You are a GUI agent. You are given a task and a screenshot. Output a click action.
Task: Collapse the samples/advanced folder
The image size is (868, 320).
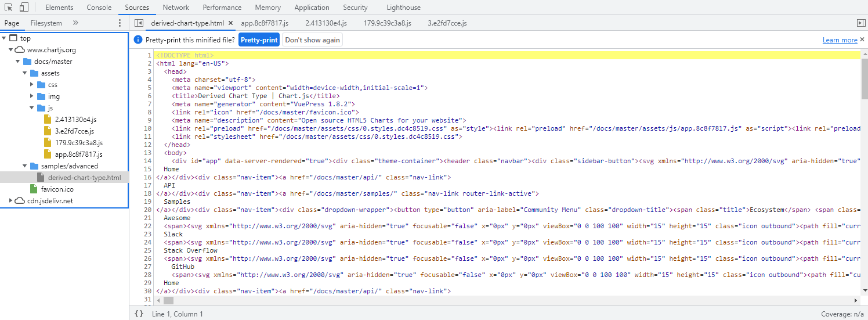tap(25, 166)
